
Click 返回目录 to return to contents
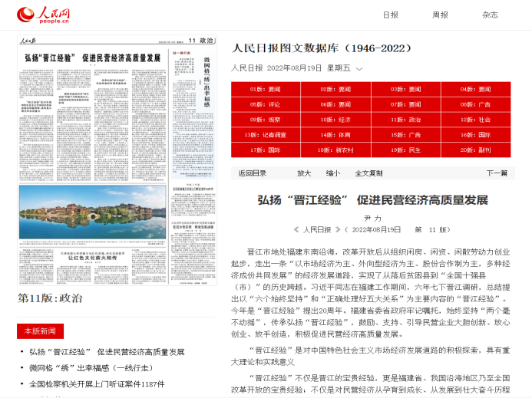point(252,173)
